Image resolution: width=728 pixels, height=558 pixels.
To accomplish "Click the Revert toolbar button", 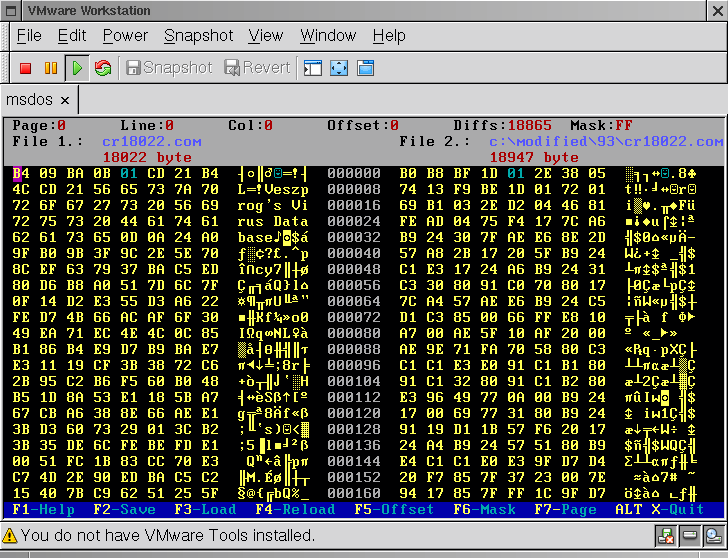I will click(x=257, y=68).
